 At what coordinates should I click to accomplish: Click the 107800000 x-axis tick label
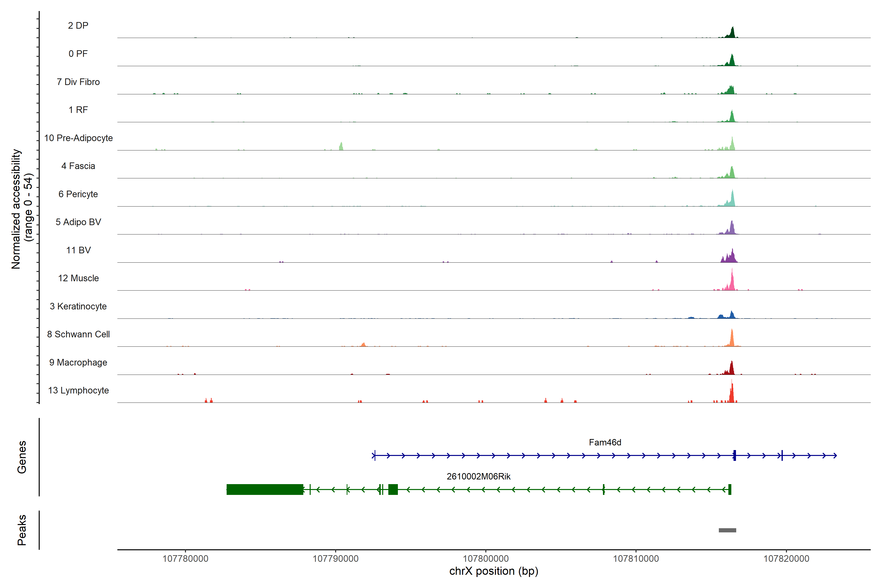click(x=486, y=559)
